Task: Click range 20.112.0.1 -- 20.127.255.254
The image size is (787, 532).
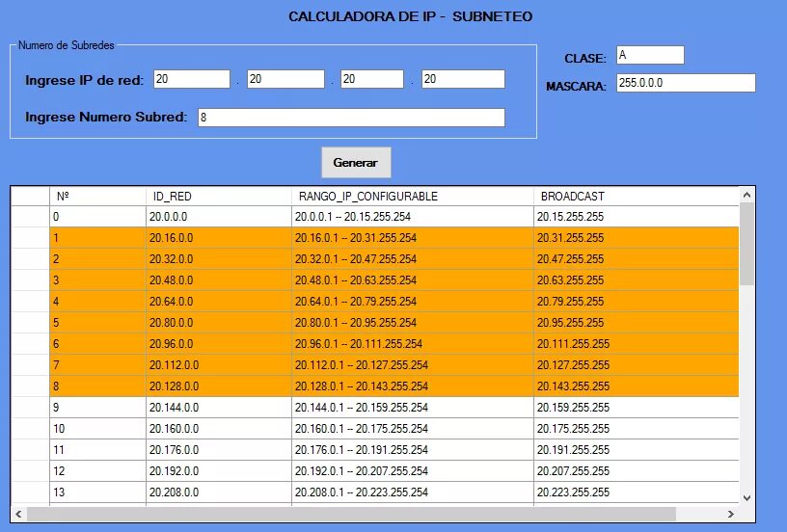Action: [x=413, y=365]
